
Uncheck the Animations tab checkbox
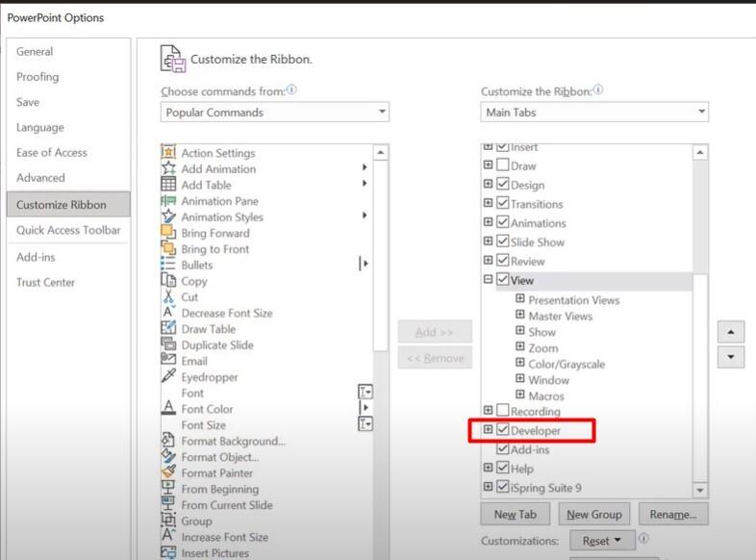(503, 222)
